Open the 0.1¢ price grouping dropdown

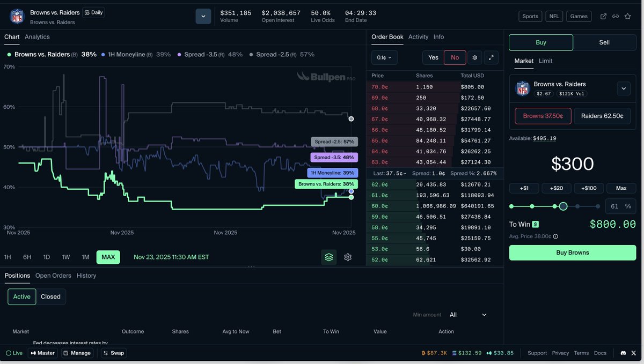(384, 57)
